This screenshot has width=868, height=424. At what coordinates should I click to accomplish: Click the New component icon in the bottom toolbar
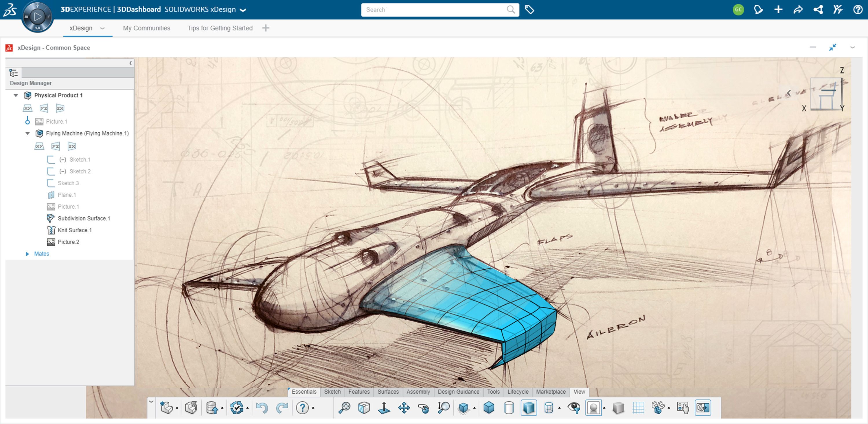pos(166,407)
